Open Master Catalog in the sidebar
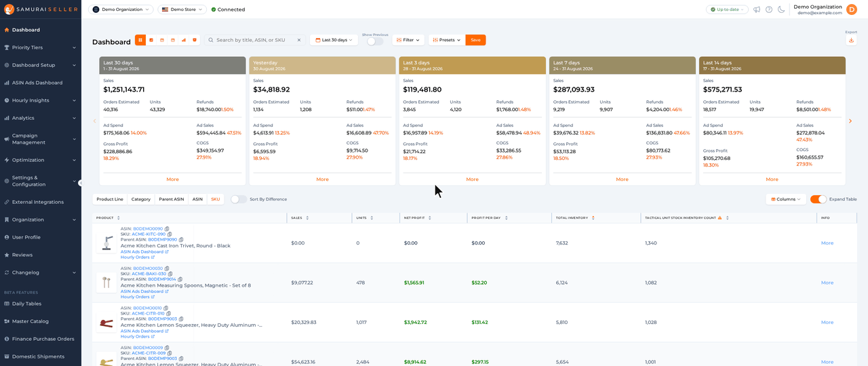This screenshot has width=868, height=366. point(41,321)
